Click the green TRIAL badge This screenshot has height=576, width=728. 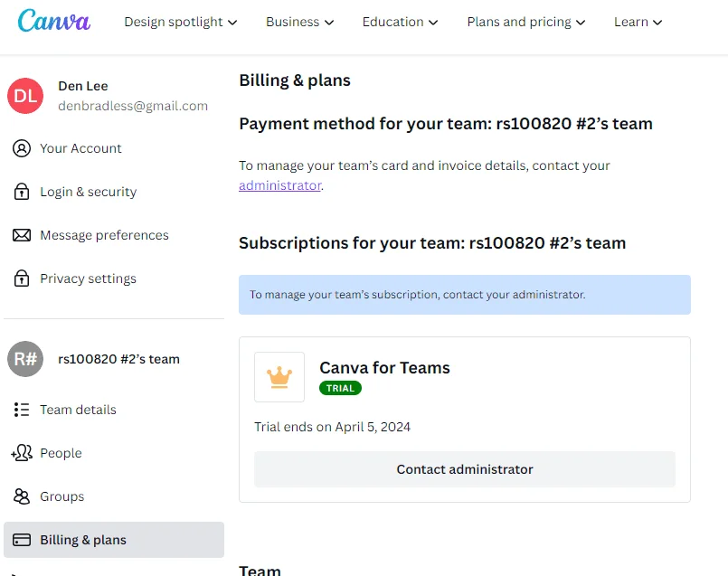(x=340, y=388)
